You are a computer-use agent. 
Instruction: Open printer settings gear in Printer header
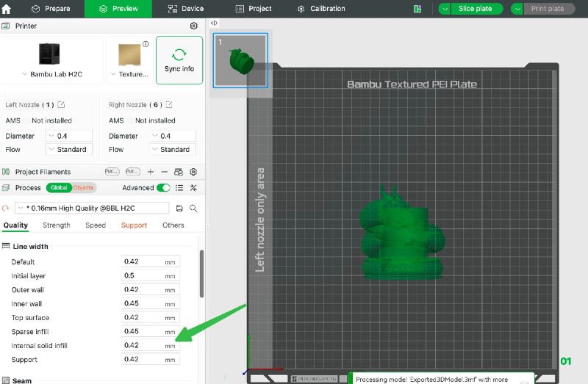(x=193, y=26)
